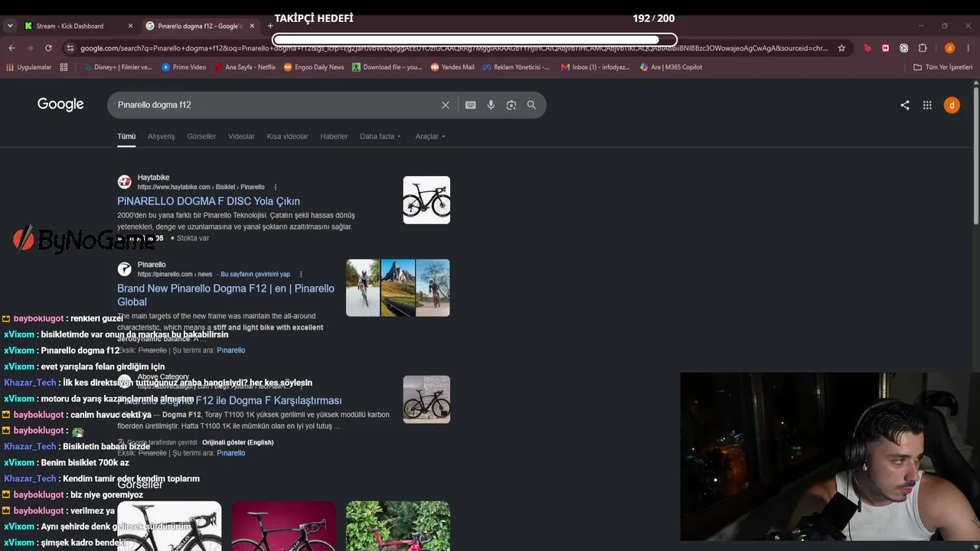Clear the search query with X
Screen dimensions: 980x551
coord(446,105)
